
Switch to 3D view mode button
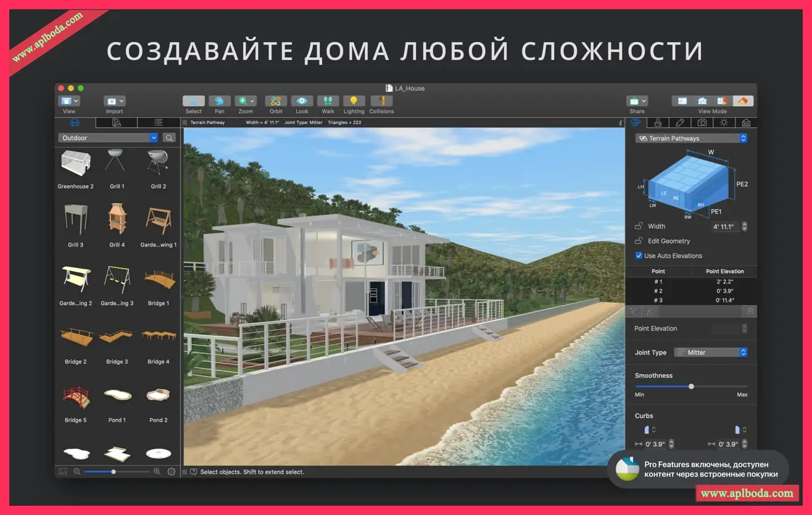743,101
